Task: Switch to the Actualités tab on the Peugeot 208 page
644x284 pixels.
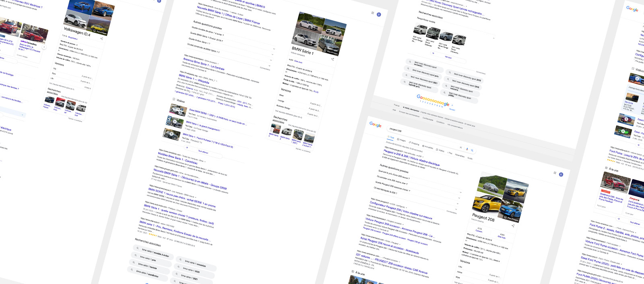Action: click(428, 147)
